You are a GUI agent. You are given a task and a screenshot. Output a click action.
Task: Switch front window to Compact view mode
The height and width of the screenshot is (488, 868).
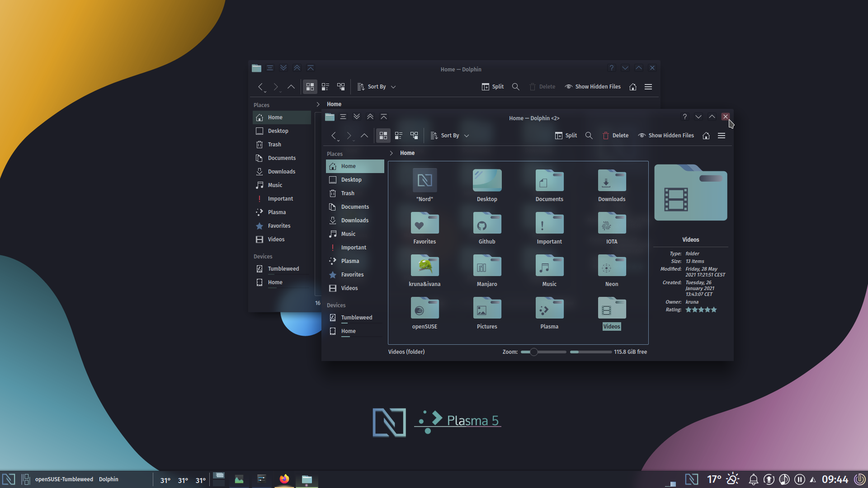[399, 136]
